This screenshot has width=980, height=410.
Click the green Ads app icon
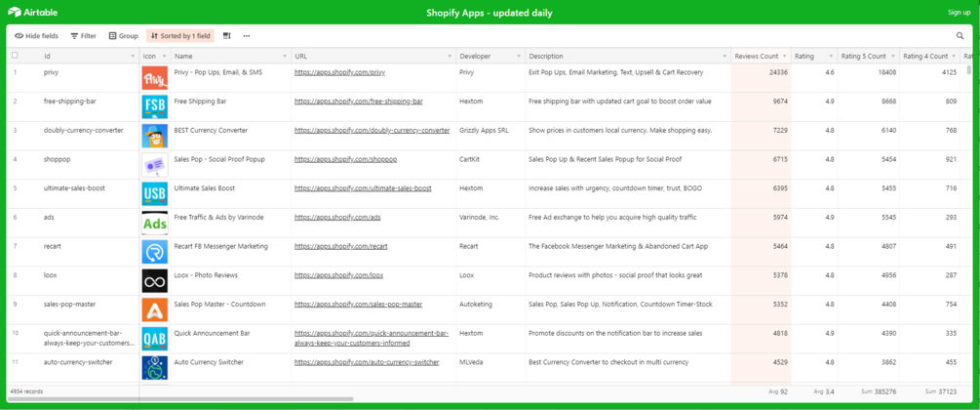click(x=154, y=223)
